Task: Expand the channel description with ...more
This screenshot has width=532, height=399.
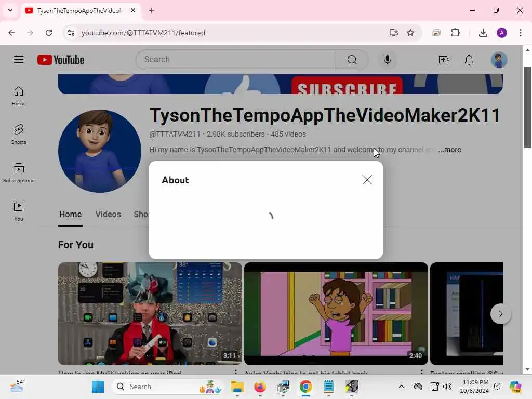Action: tap(449, 150)
